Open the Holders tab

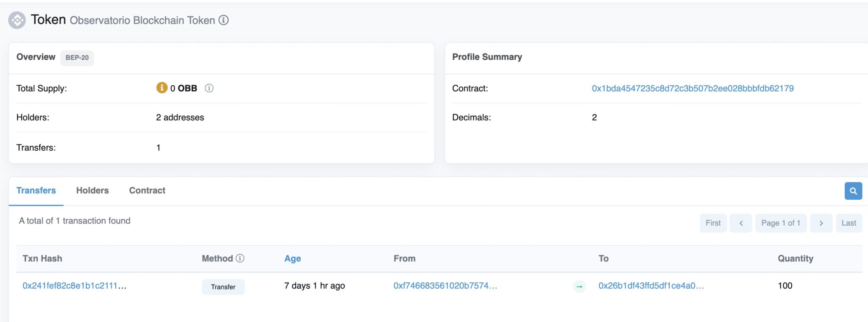click(92, 190)
